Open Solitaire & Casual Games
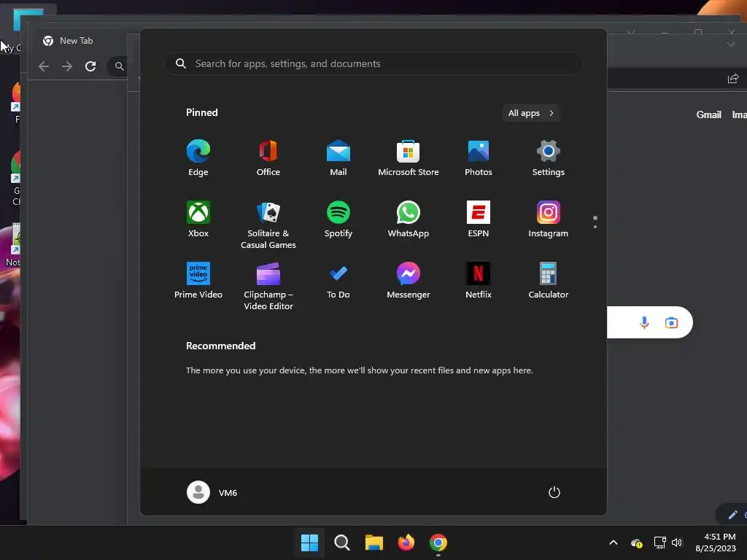 click(x=268, y=225)
